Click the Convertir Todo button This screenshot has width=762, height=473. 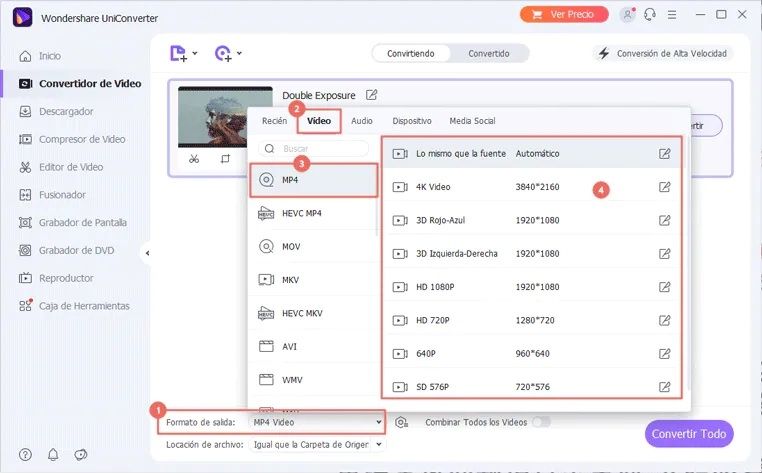(689, 434)
